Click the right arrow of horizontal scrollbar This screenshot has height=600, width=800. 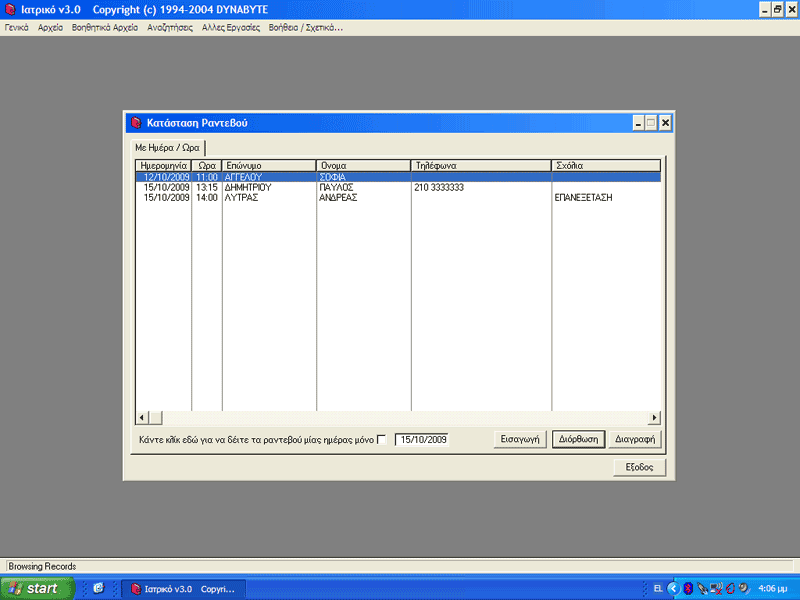654,418
